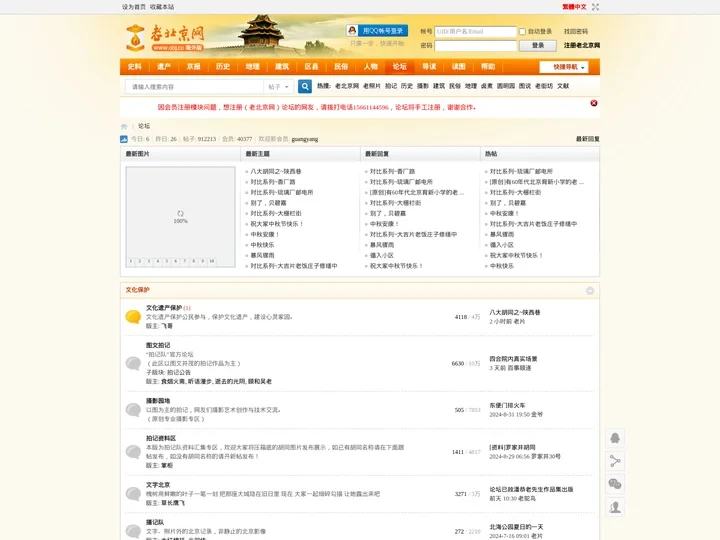This screenshot has width=720, height=540.
Task: Click the user profile icon in side panel
Action: click(615, 507)
